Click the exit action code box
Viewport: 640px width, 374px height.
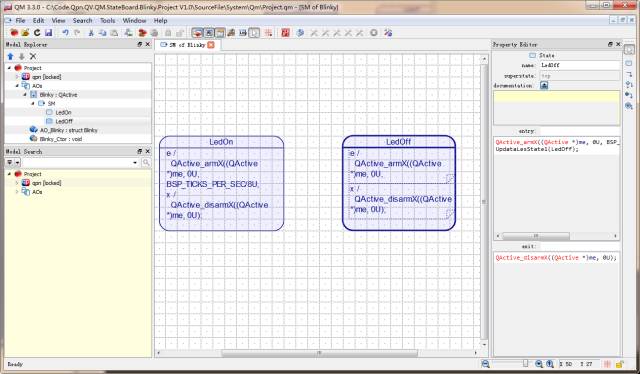pyautogui.click(x=556, y=303)
